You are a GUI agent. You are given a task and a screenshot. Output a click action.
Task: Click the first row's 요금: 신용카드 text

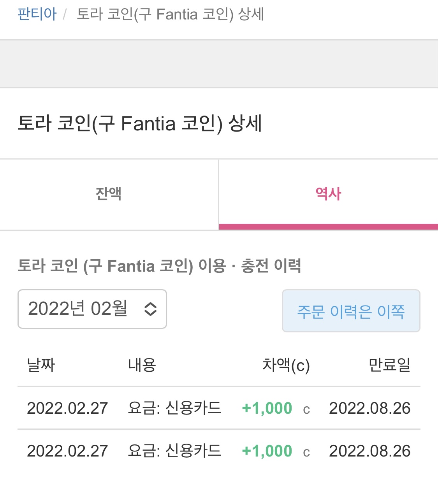[x=174, y=408]
